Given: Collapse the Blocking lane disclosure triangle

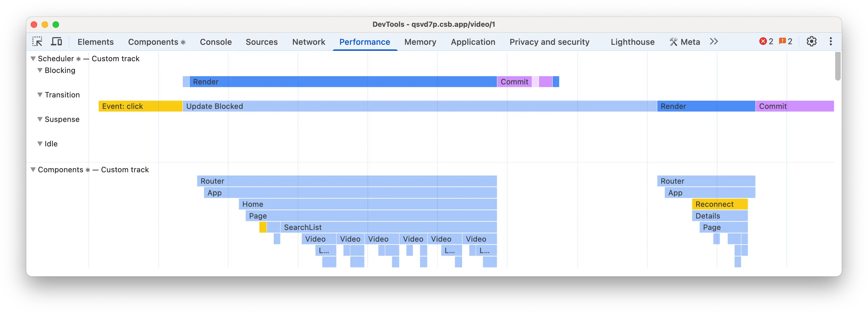Looking at the screenshot, I should coord(40,70).
